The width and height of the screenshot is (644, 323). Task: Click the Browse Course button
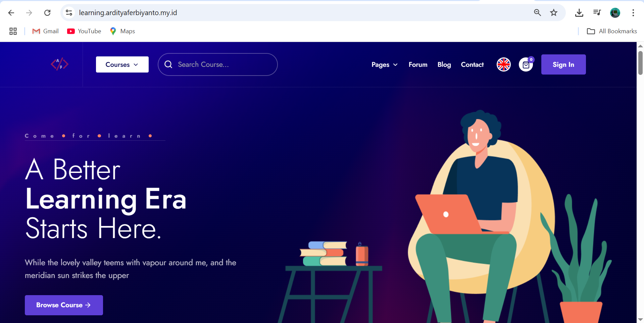click(x=64, y=305)
